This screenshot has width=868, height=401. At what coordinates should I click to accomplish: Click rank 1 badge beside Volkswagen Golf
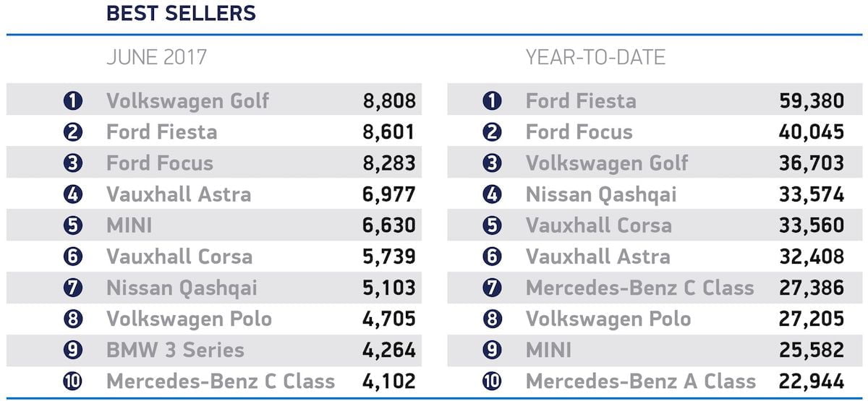(73, 100)
